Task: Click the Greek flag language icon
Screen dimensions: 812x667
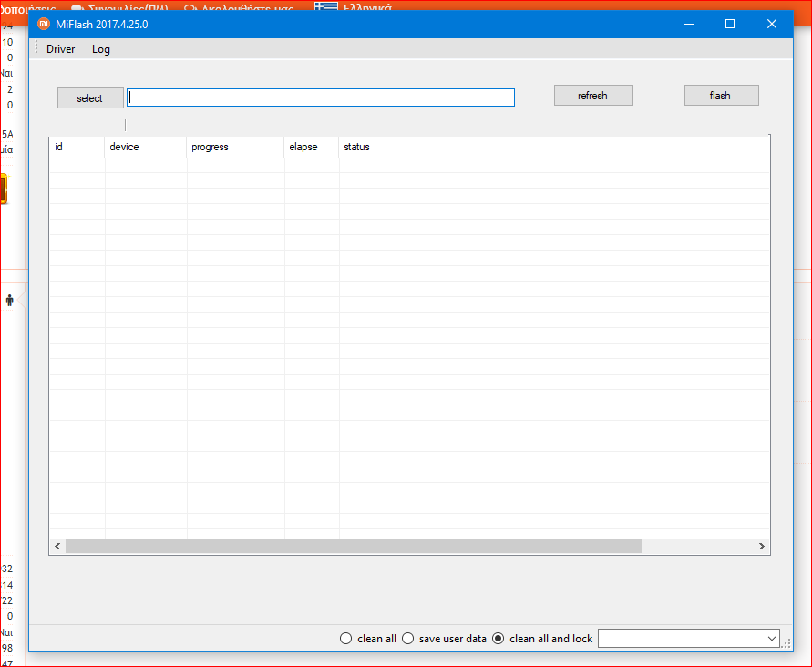Action: [x=325, y=6]
